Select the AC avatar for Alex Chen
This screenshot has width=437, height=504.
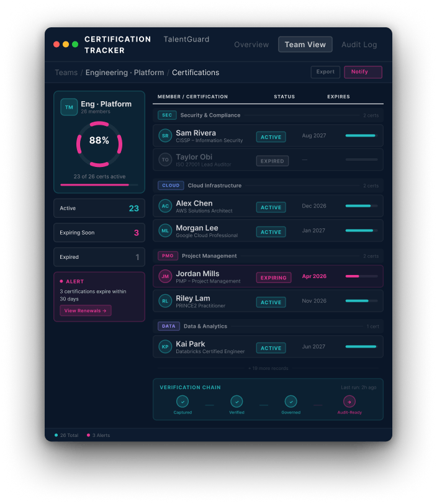pyautogui.click(x=165, y=207)
